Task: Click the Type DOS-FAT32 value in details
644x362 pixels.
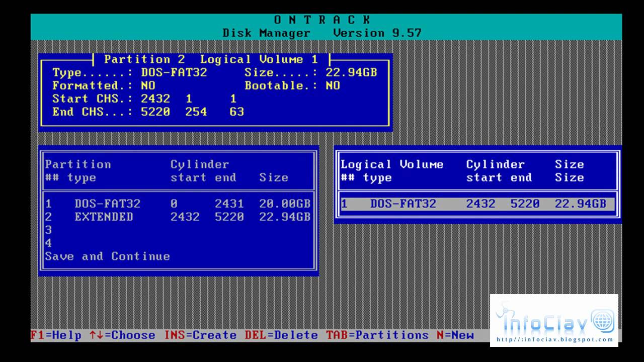Action: pyautogui.click(x=174, y=72)
